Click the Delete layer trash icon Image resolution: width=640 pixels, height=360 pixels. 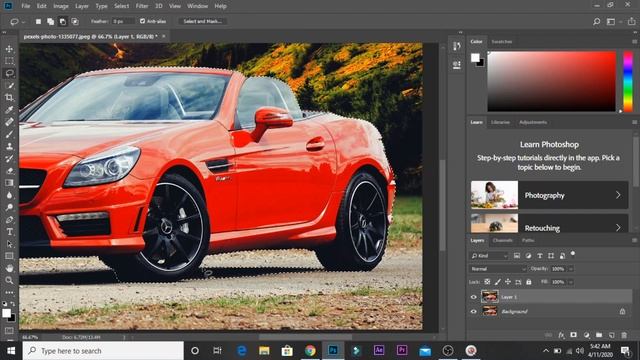coord(624,335)
